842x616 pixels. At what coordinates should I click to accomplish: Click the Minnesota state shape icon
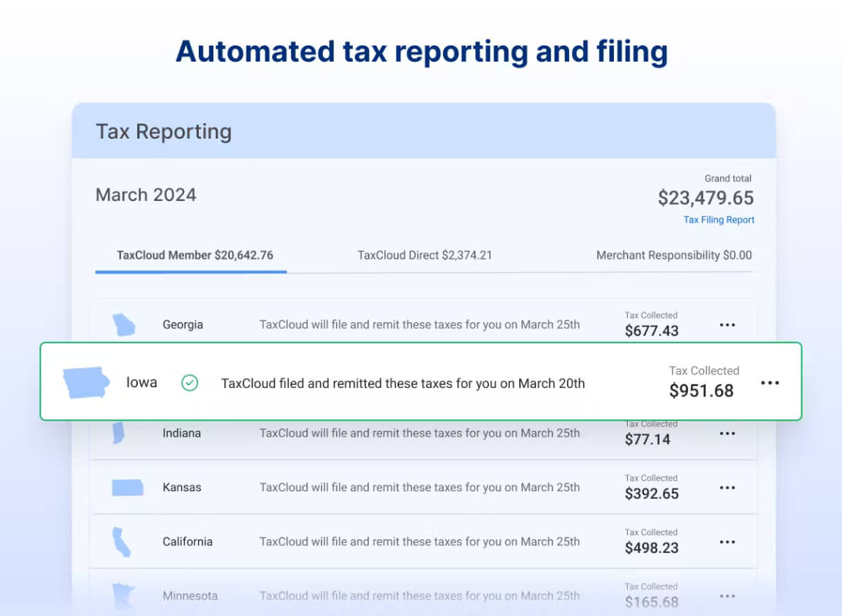(x=123, y=596)
